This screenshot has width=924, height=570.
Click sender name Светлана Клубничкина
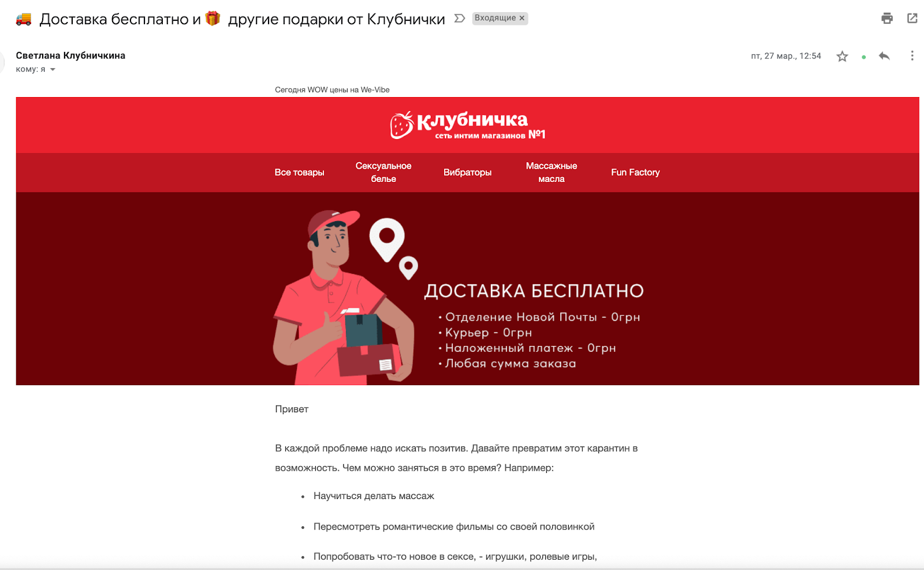coord(70,55)
